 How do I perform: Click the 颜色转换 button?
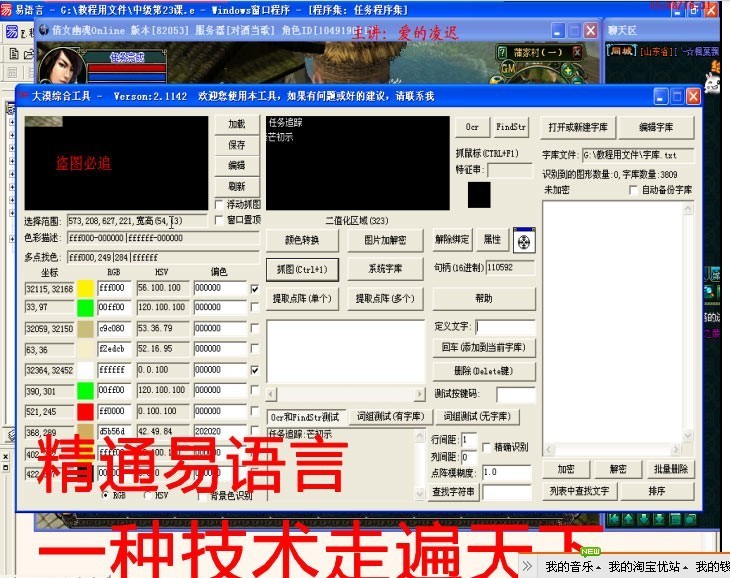(x=302, y=240)
